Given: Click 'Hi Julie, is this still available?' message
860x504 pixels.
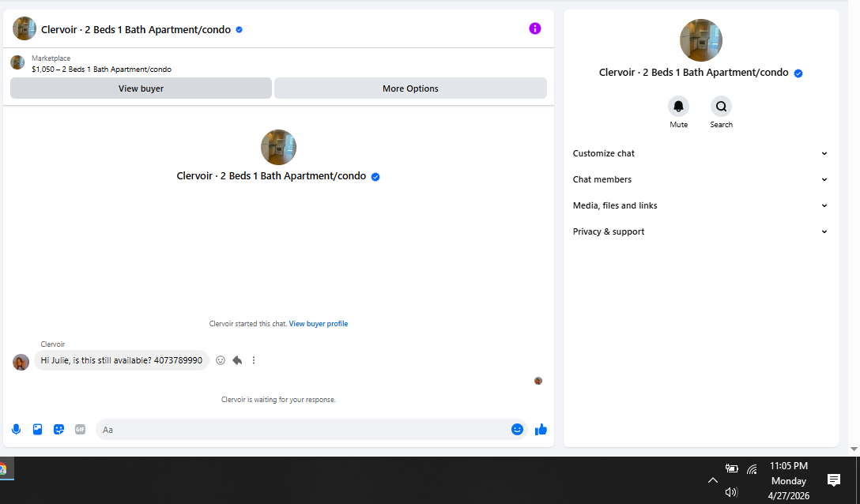Looking at the screenshot, I should [x=121, y=360].
